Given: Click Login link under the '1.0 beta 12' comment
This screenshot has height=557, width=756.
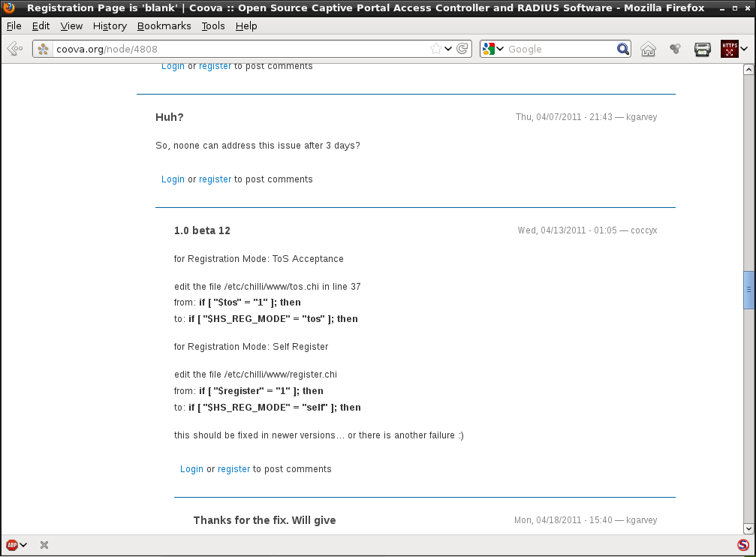Looking at the screenshot, I should [x=191, y=469].
